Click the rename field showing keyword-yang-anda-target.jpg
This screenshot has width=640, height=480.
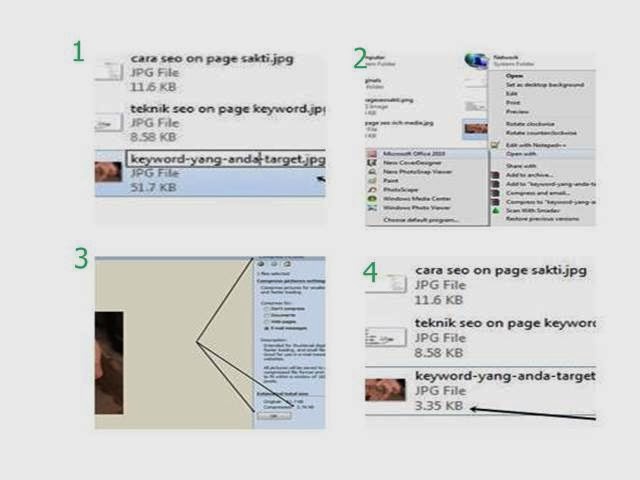coord(226,159)
